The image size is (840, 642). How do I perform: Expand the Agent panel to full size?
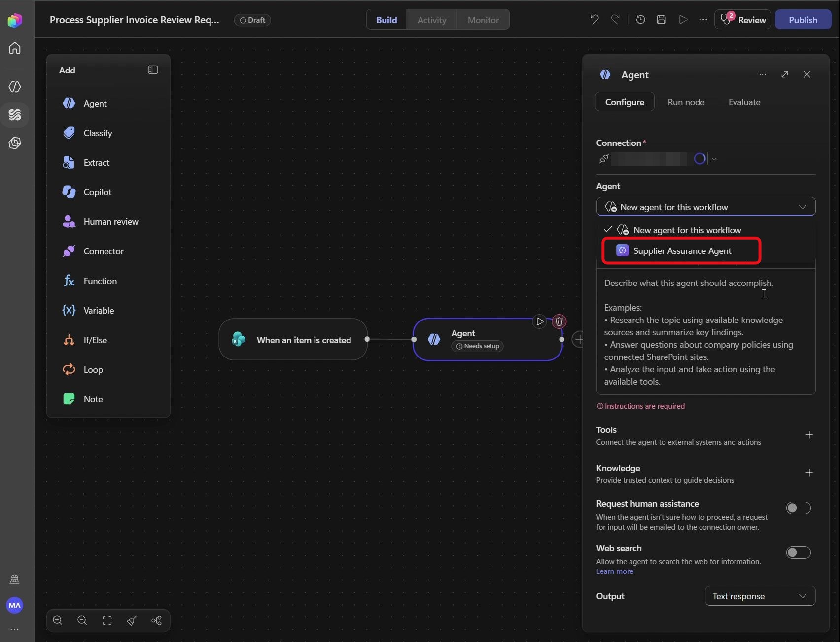click(x=785, y=74)
